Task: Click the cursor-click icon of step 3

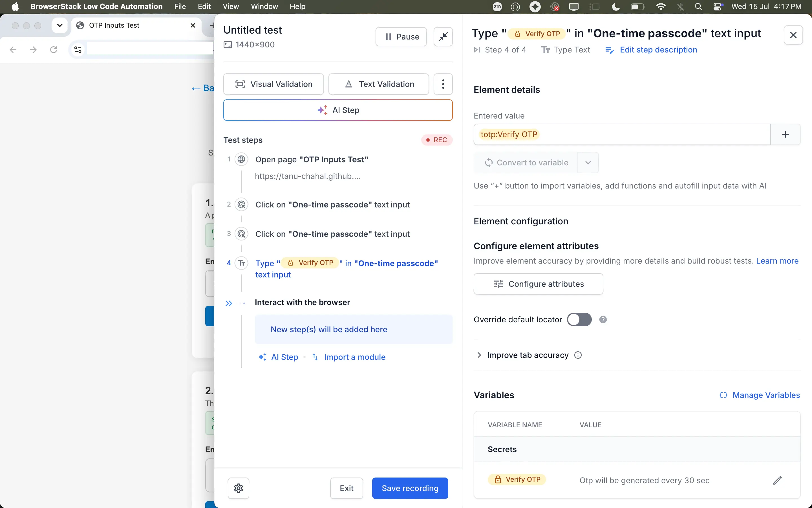Action: click(x=241, y=234)
